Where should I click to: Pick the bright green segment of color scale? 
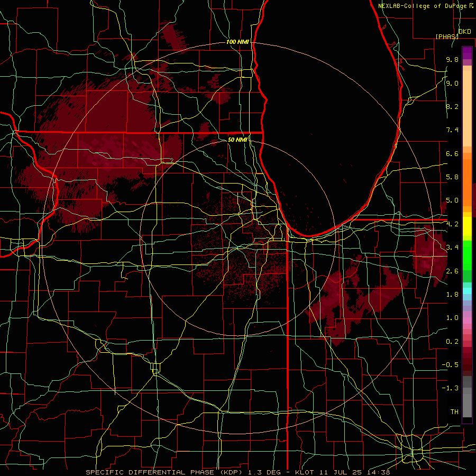coord(467,255)
